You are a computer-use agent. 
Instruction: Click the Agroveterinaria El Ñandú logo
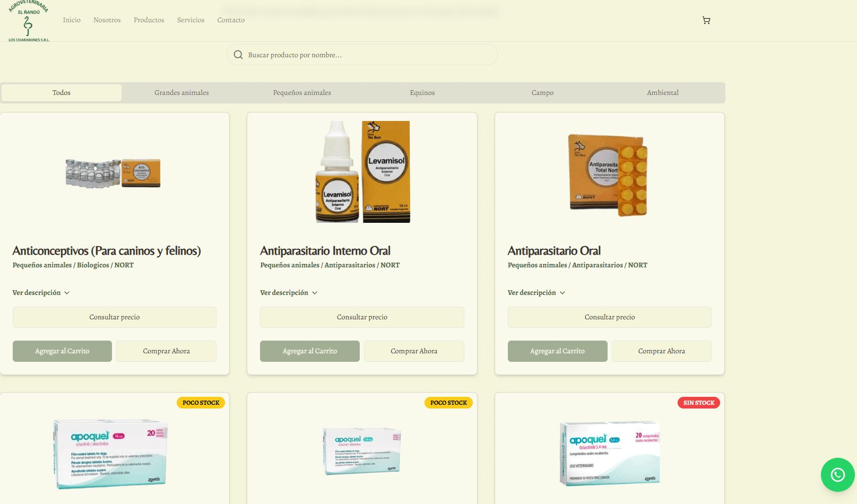29,21
